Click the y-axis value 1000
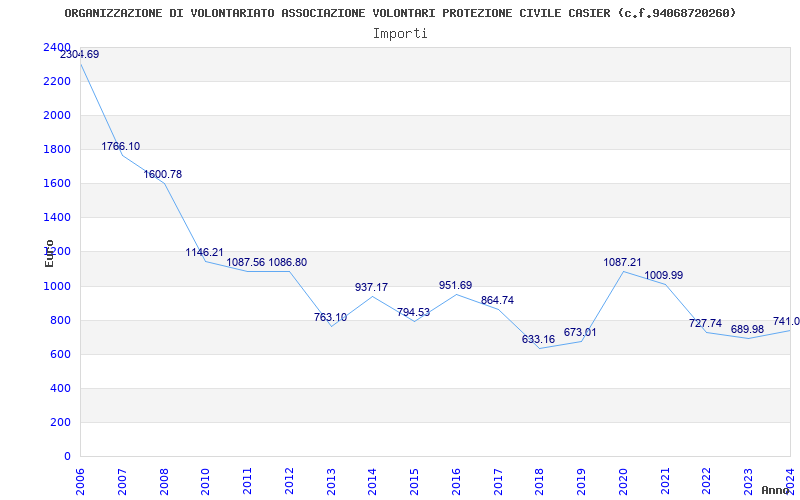This screenshot has height=500, width=800. 57,286
